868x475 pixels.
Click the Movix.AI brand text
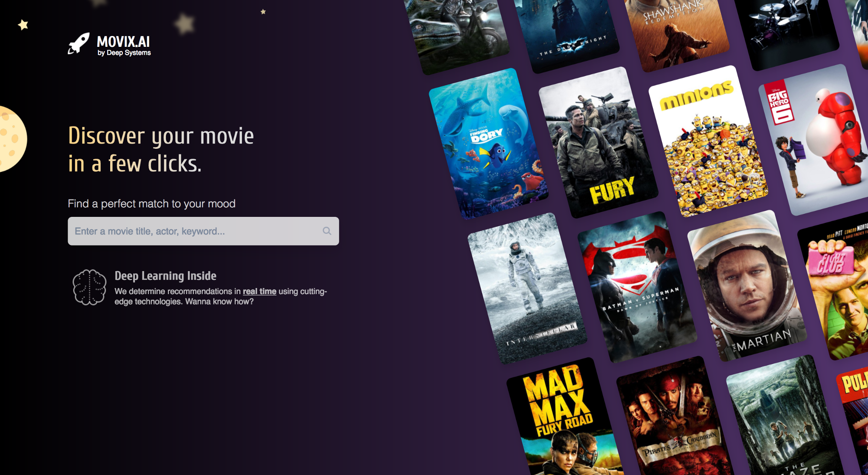click(123, 42)
